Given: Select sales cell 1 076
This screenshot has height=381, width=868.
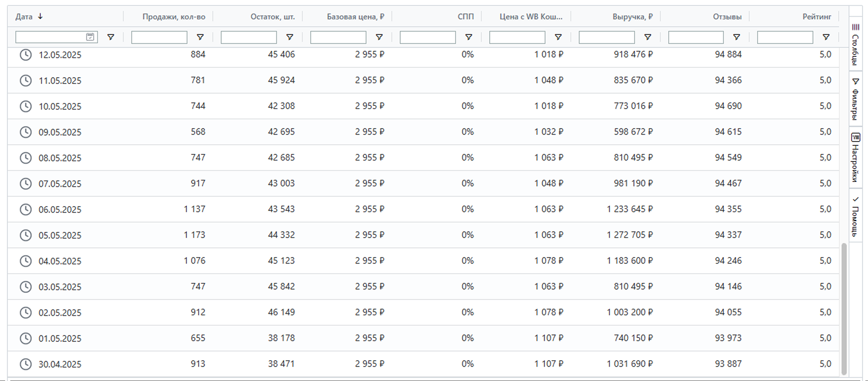Looking at the screenshot, I should point(194,260).
